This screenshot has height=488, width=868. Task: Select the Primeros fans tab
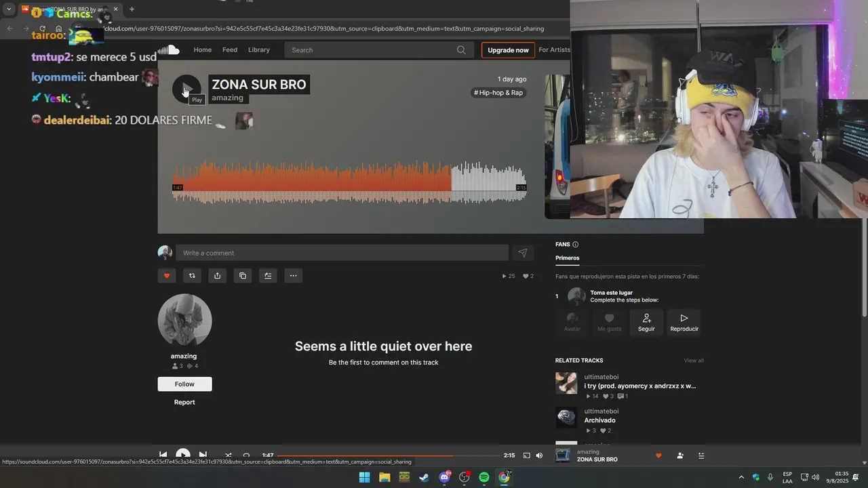568,258
